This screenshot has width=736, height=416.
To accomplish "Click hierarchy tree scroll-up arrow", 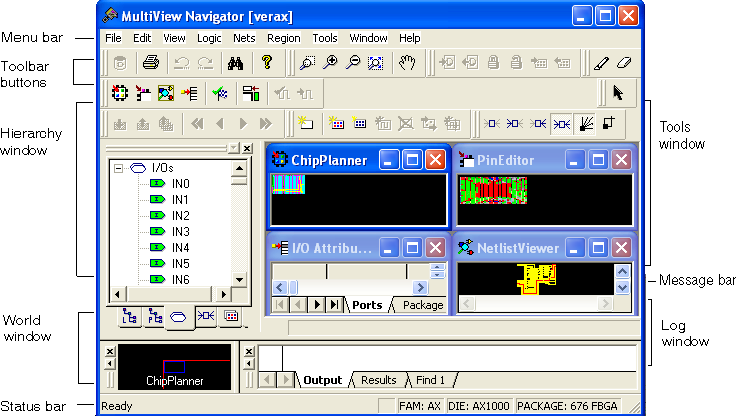I will point(239,168).
